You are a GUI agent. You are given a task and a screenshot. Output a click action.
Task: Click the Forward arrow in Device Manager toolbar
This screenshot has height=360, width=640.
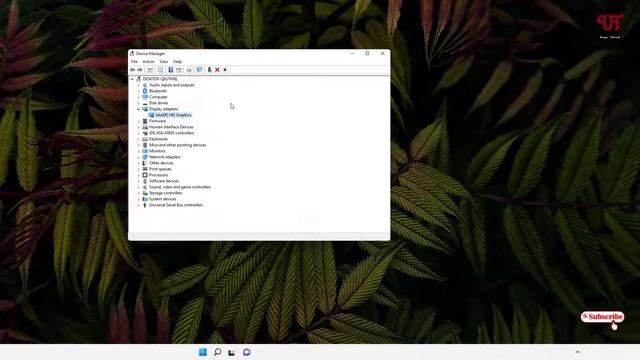click(140, 70)
